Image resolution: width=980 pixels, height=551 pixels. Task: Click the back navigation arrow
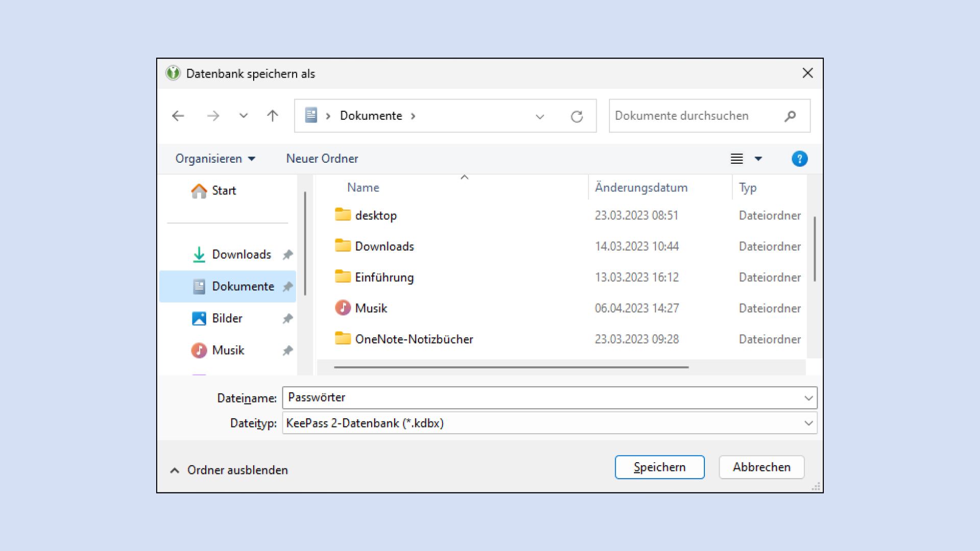[178, 116]
